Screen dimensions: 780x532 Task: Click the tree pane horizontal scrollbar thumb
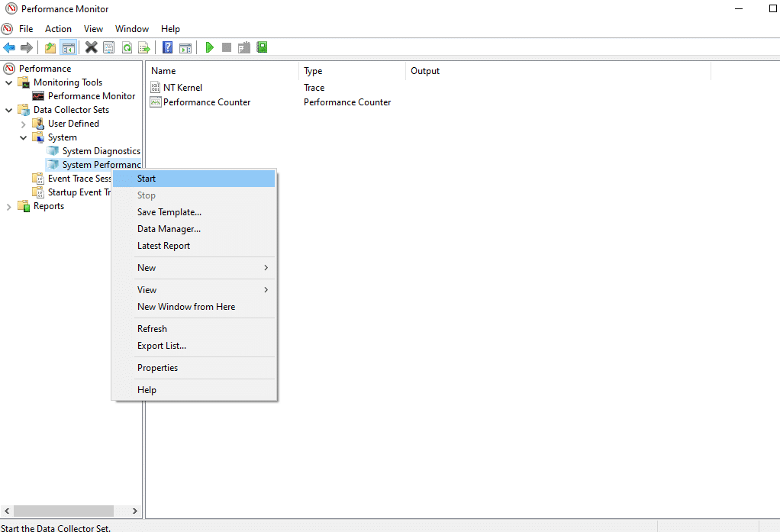[x=63, y=511]
